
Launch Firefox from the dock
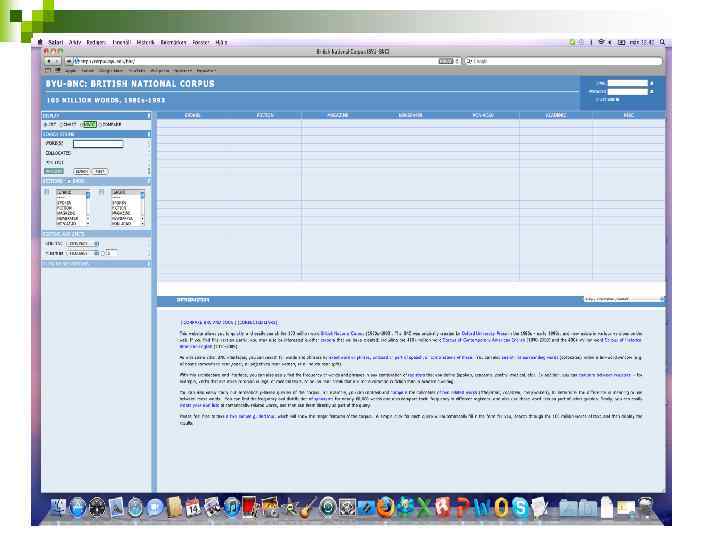point(385,507)
